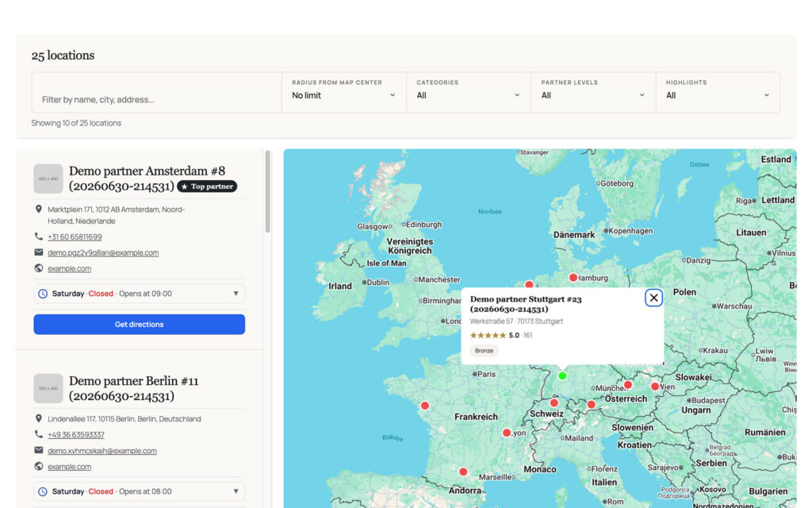Viewport: 812px width, 508px height.
Task: Select the red marker above Schweiz label
Action: 554,402
